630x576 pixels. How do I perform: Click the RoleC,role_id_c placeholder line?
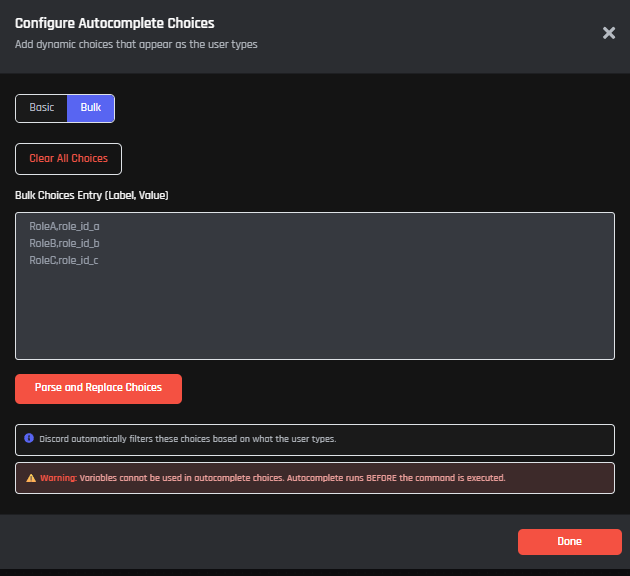point(64,260)
